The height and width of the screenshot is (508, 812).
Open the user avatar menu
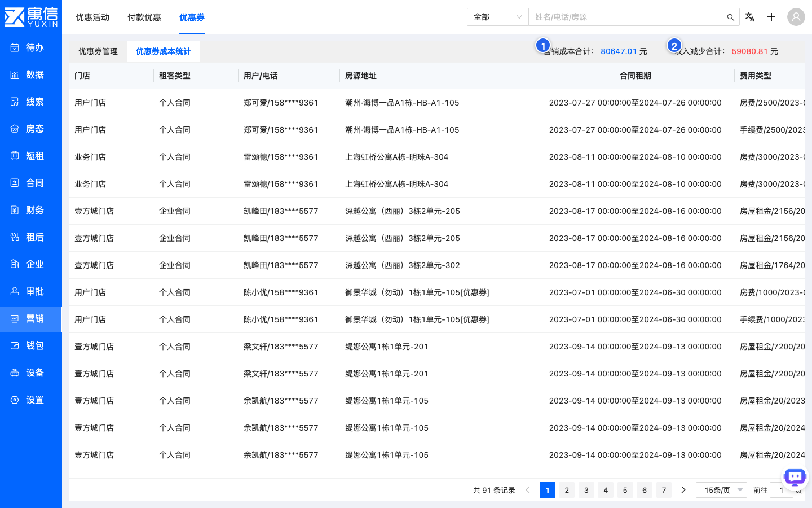point(796,17)
